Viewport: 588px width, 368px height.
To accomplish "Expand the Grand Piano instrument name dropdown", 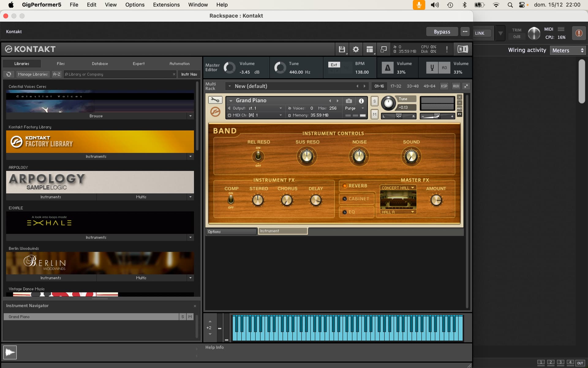I will point(231,101).
